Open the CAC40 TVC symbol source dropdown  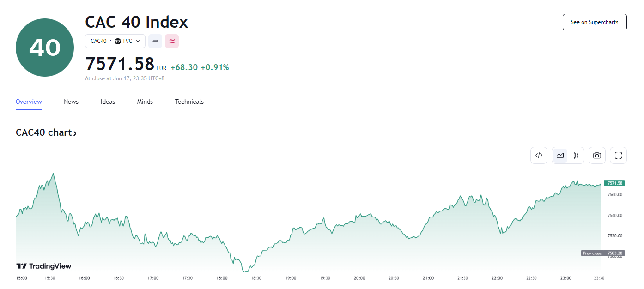pyautogui.click(x=115, y=41)
